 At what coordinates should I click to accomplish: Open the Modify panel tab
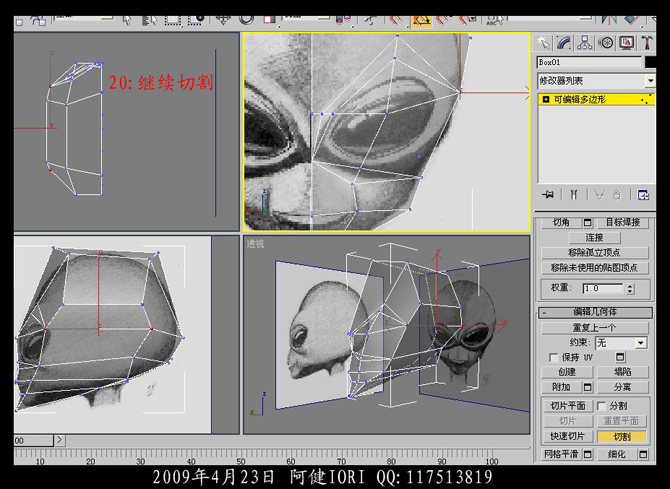(564, 42)
